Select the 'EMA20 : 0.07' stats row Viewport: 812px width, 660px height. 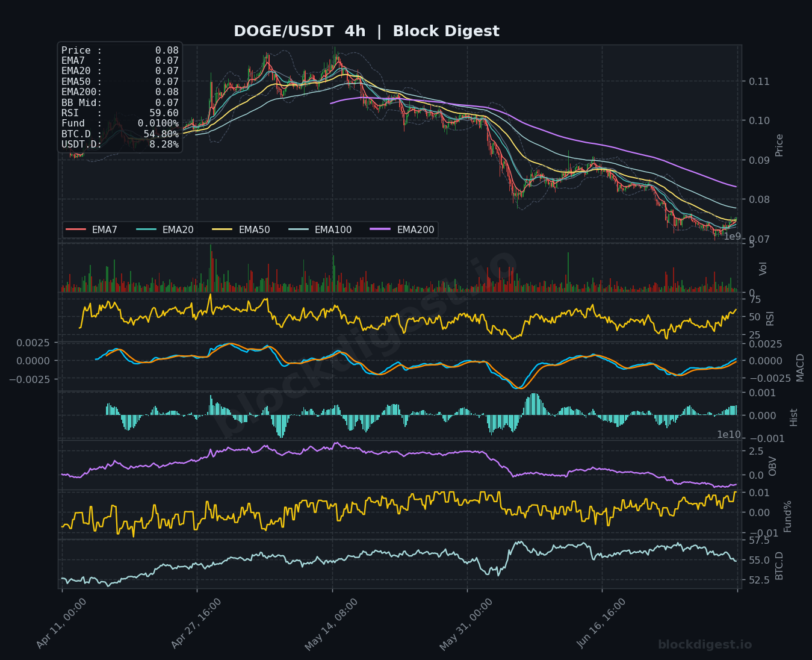point(120,71)
